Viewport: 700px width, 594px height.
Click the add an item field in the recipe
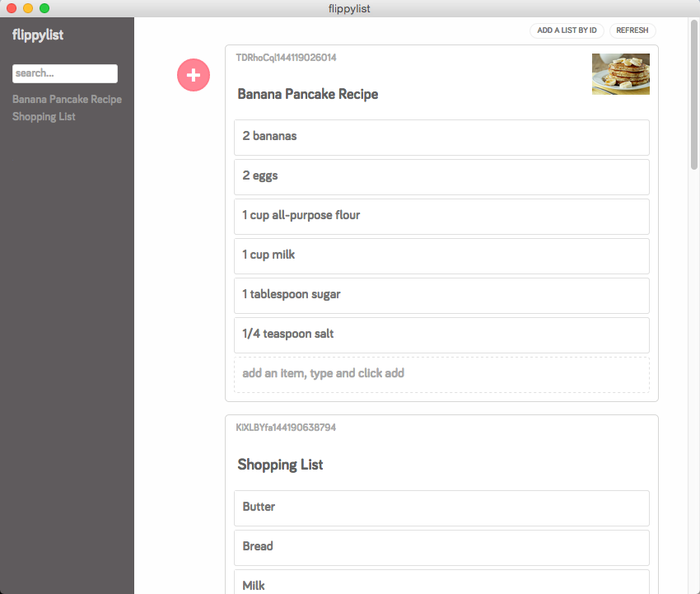pos(441,373)
